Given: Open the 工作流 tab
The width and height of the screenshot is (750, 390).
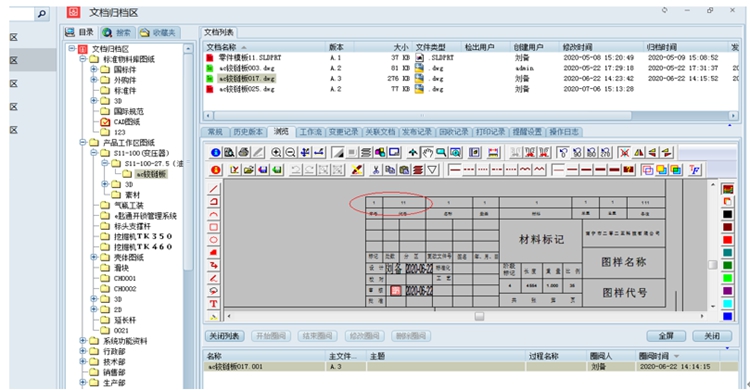Looking at the screenshot, I should [310, 132].
